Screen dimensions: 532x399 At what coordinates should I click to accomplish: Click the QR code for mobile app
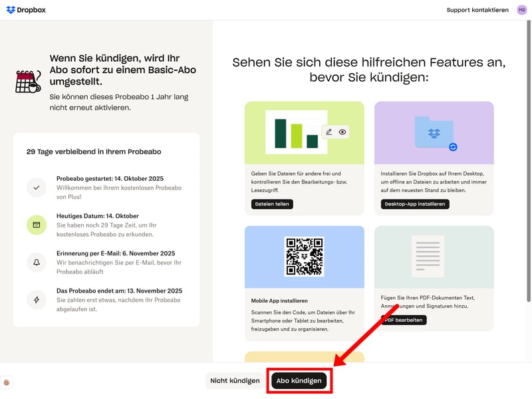(304, 256)
